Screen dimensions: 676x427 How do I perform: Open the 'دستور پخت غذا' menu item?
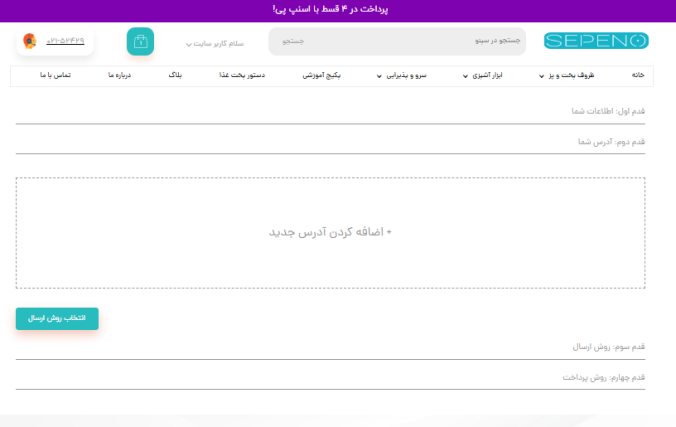242,75
